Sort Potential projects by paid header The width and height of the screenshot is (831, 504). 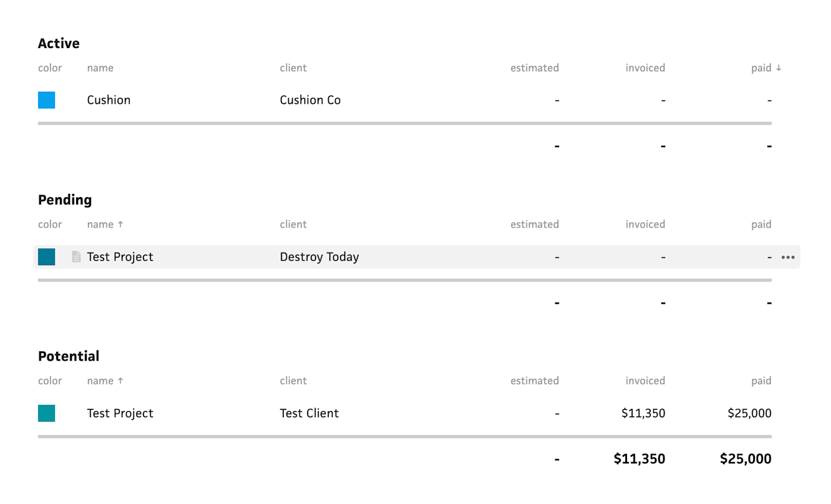click(761, 381)
